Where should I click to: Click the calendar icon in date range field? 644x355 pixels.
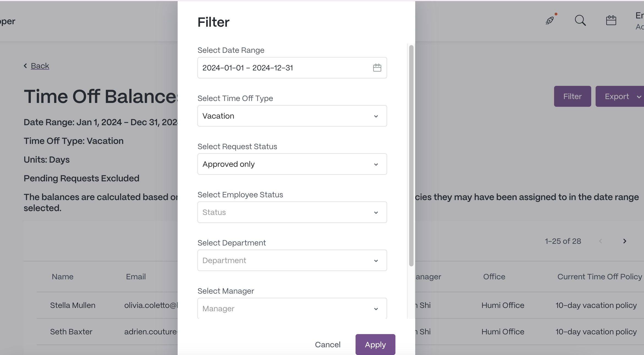click(x=377, y=68)
